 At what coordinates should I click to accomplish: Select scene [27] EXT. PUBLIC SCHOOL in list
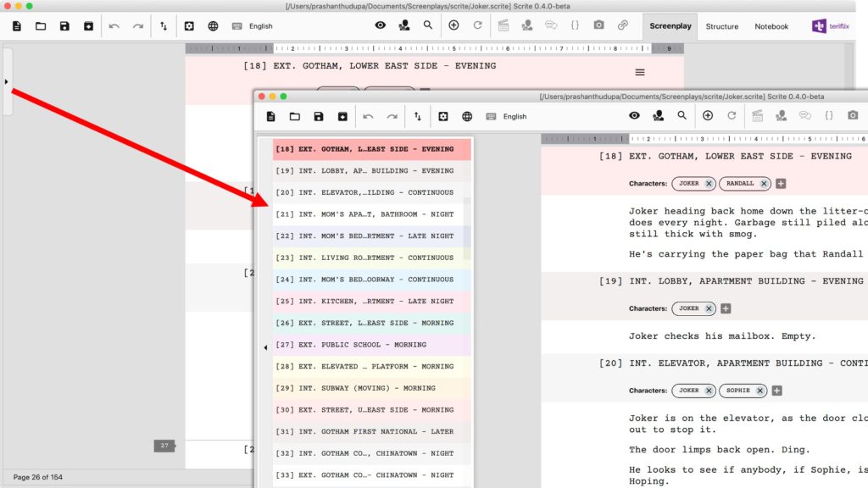pyautogui.click(x=371, y=345)
